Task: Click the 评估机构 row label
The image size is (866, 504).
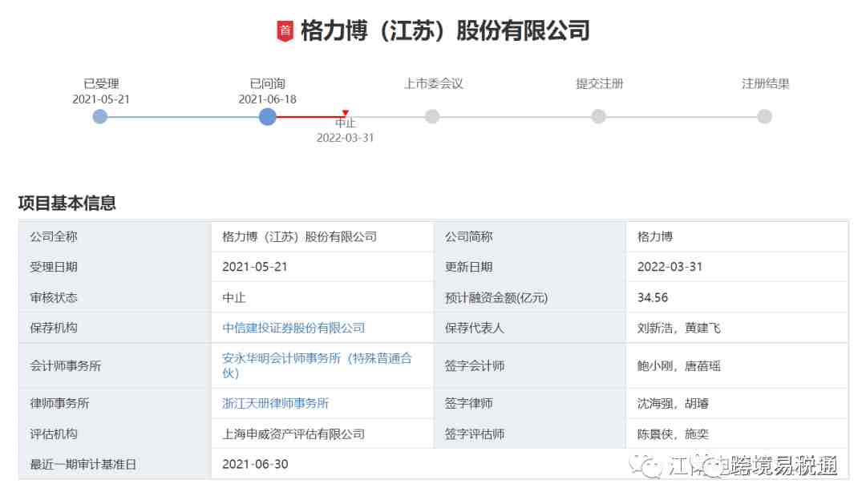Action: coord(54,434)
